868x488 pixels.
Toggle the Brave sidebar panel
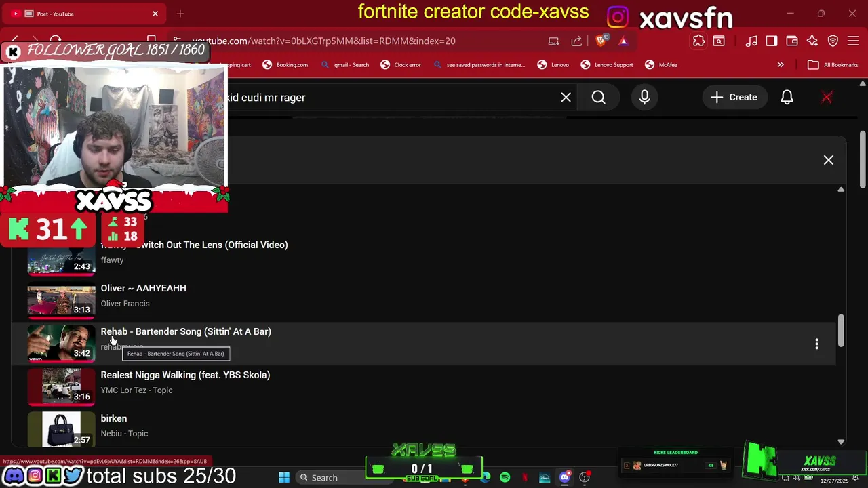click(772, 41)
